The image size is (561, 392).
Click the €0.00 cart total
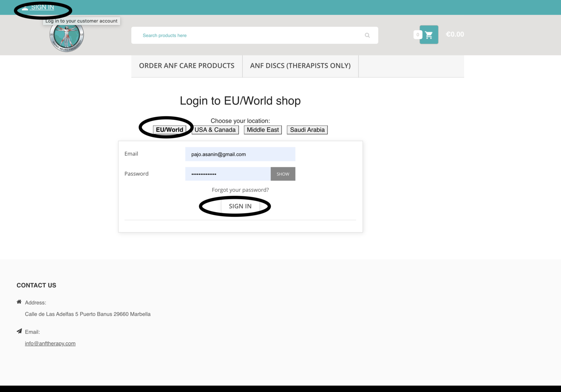pos(455,34)
